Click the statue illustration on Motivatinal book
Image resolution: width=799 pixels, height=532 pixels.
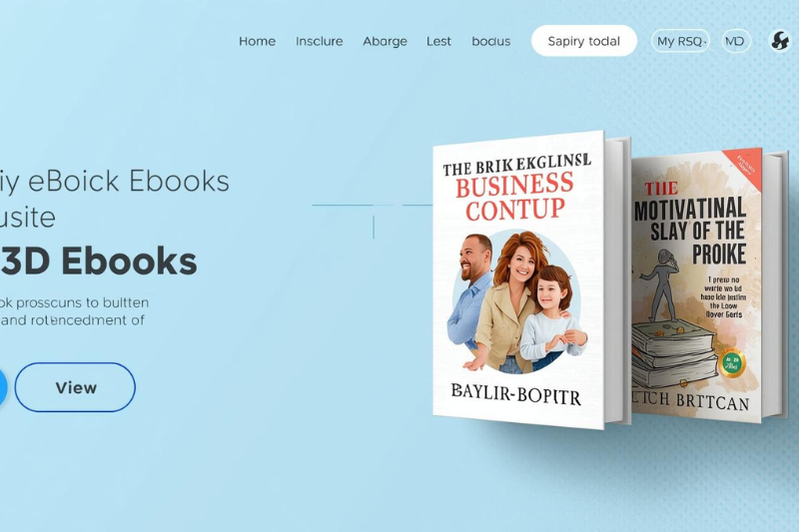tap(663, 285)
